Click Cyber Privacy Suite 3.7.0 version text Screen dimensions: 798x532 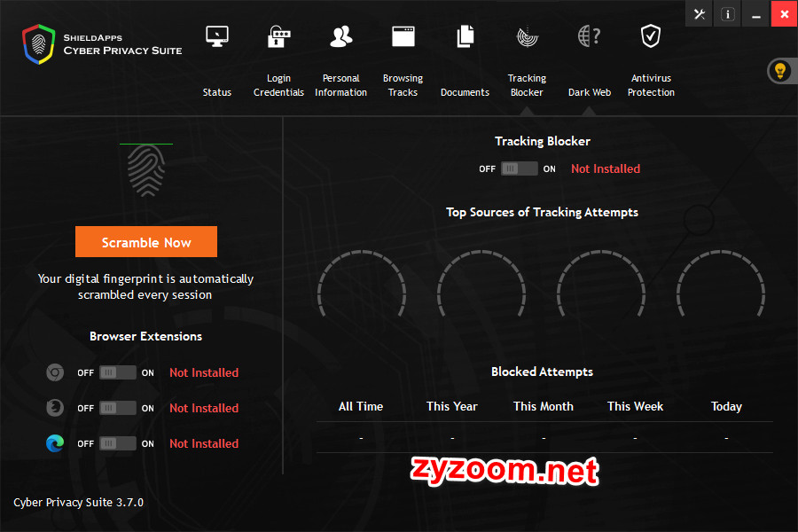pyautogui.click(x=78, y=503)
